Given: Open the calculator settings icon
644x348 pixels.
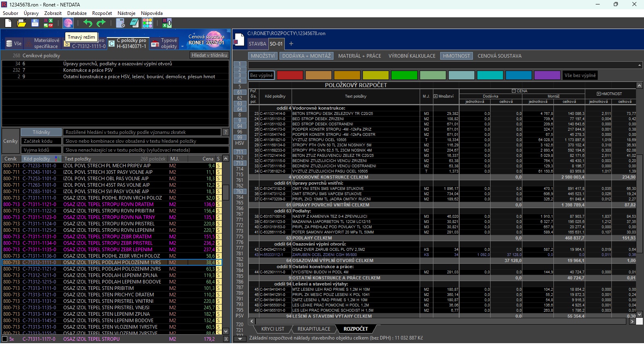Looking at the screenshot, I should point(120,23).
